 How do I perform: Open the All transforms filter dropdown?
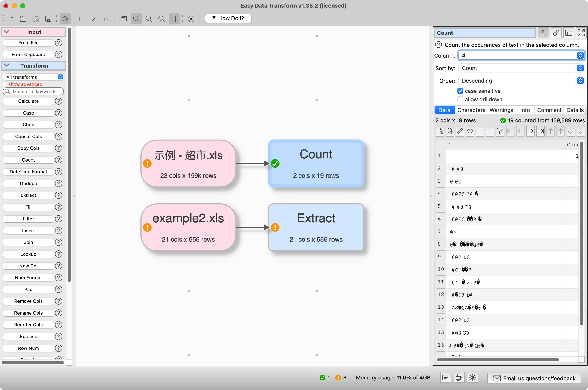[x=33, y=77]
